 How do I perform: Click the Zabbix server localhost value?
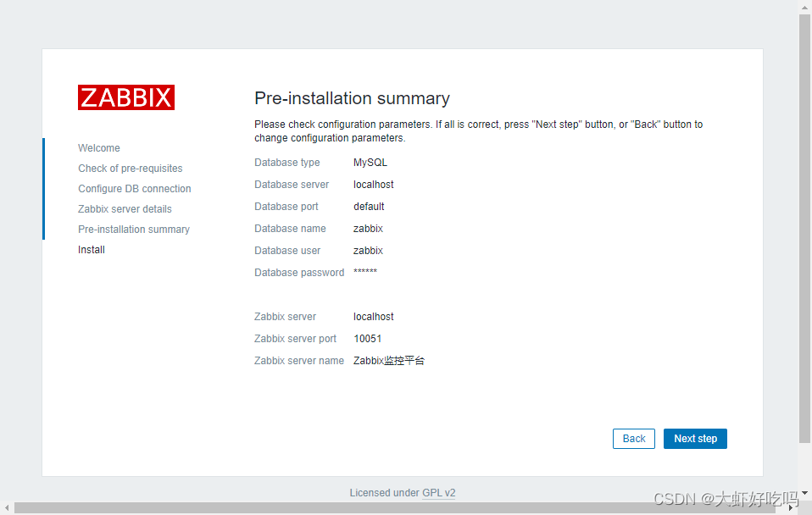[x=374, y=316]
